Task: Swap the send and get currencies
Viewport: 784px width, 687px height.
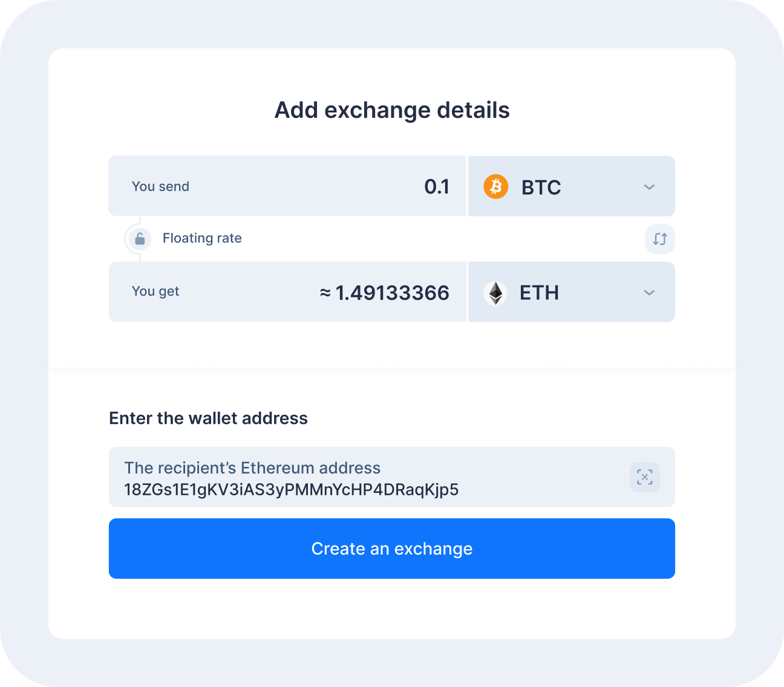Action: click(659, 239)
